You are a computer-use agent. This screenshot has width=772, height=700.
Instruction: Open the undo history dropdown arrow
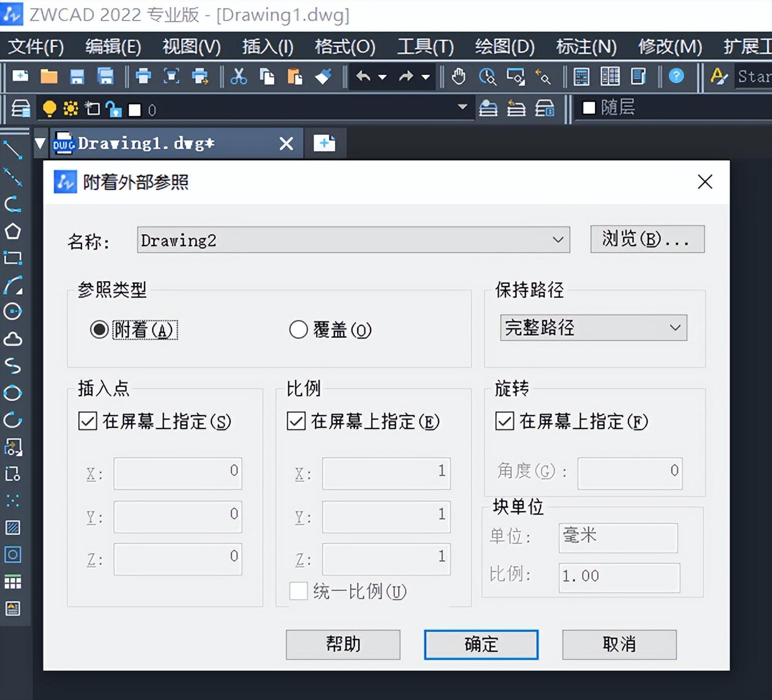click(383, 77)
